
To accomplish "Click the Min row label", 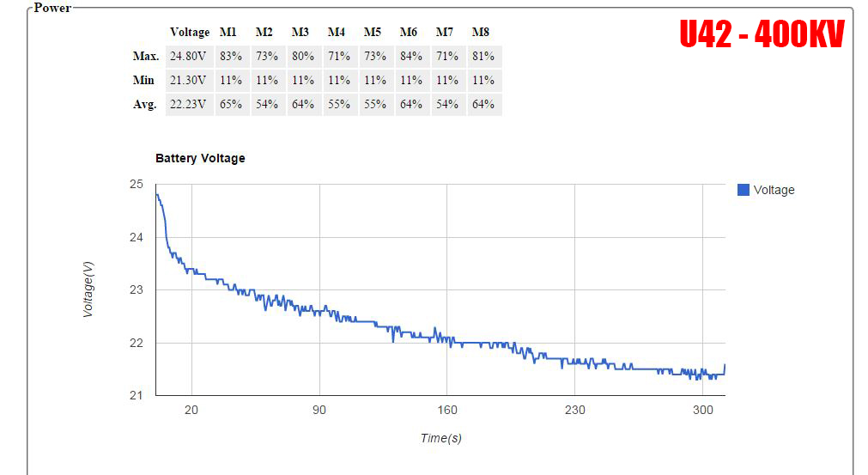I will click(x=144, y=80).
